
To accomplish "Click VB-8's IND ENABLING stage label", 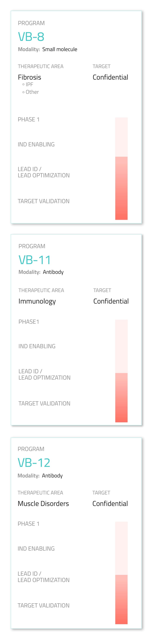I will [x=36, y=144].
